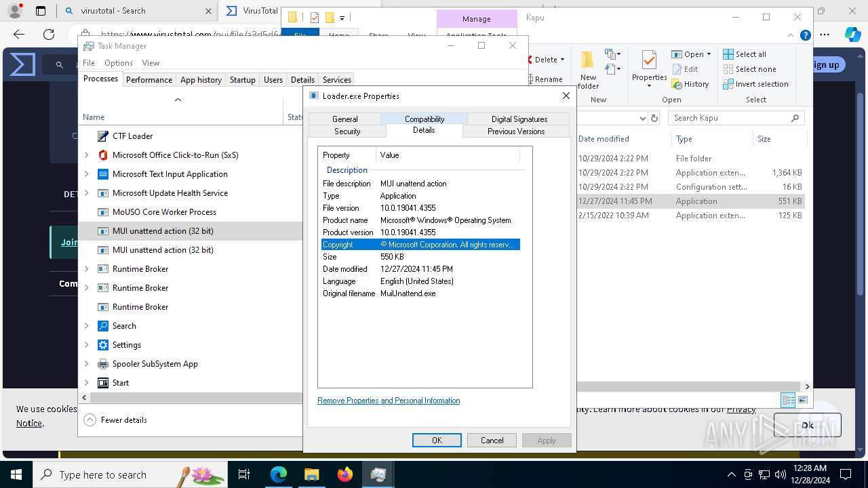
Task: Click Invert selection in Explorer ribbon
Action: pyautogui.click(x=755, y=84)
